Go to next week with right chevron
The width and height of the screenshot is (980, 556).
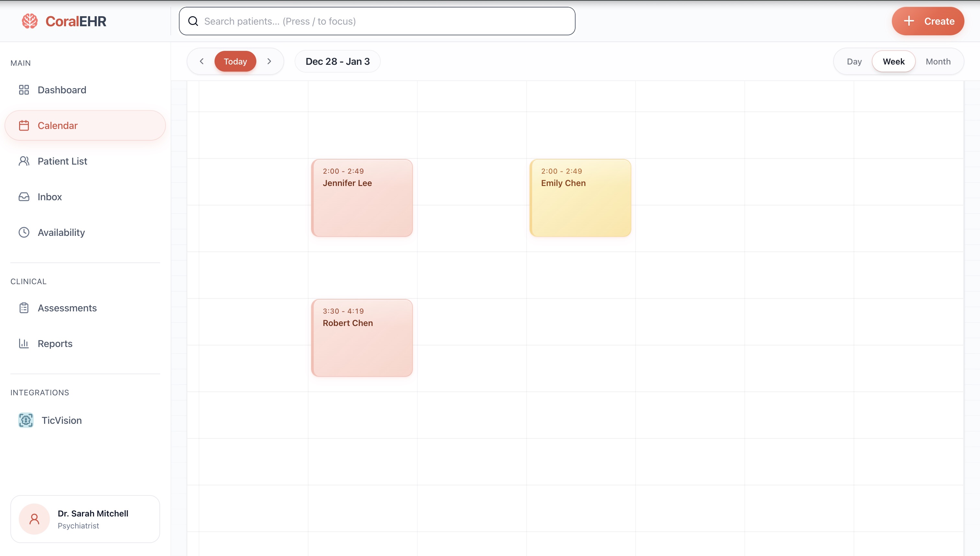point(269,61)
